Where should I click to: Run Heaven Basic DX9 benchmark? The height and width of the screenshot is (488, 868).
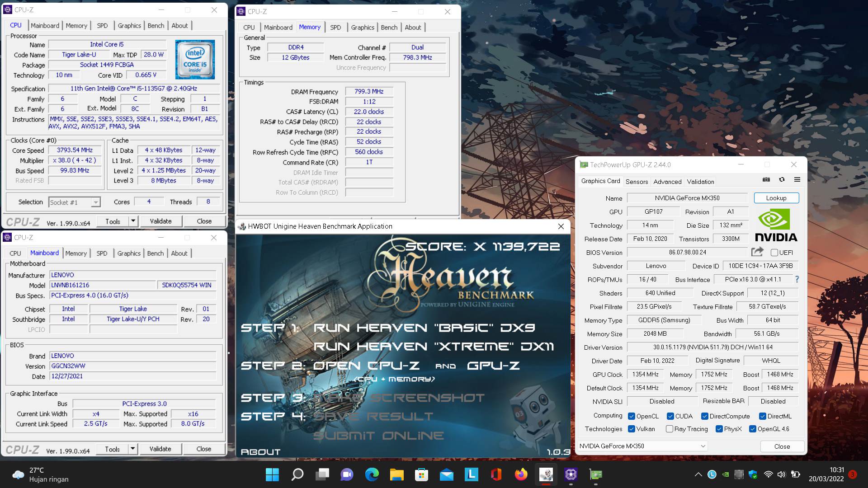(425, 328)
